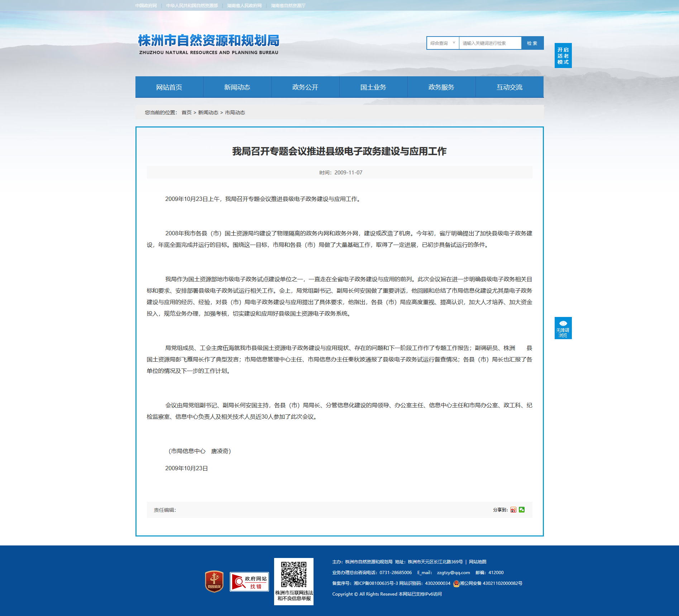Open the 网站地图 footer link
Image resolution: width=679 pixels, height=616 pixels.
pos(478,562)
